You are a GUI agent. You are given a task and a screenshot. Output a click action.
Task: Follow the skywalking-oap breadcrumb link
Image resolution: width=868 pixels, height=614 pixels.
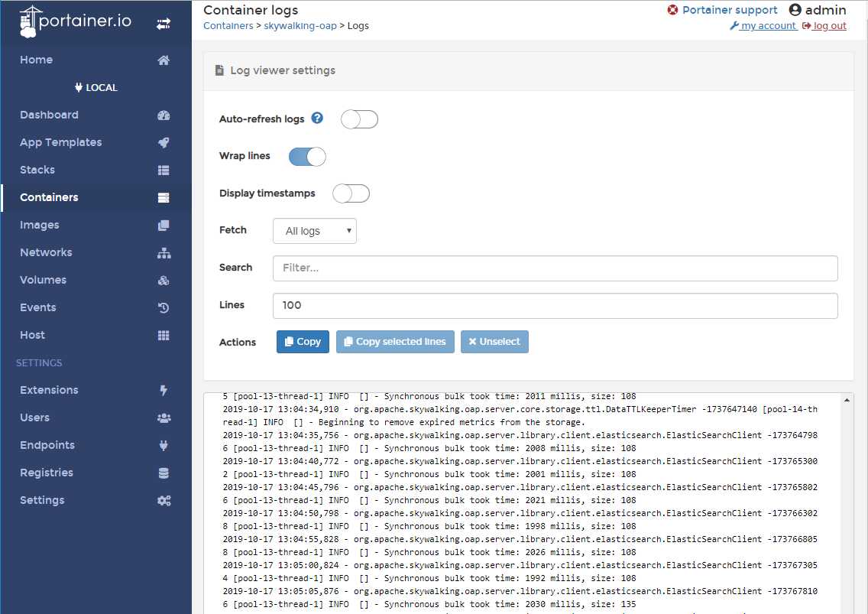[300, 26]
